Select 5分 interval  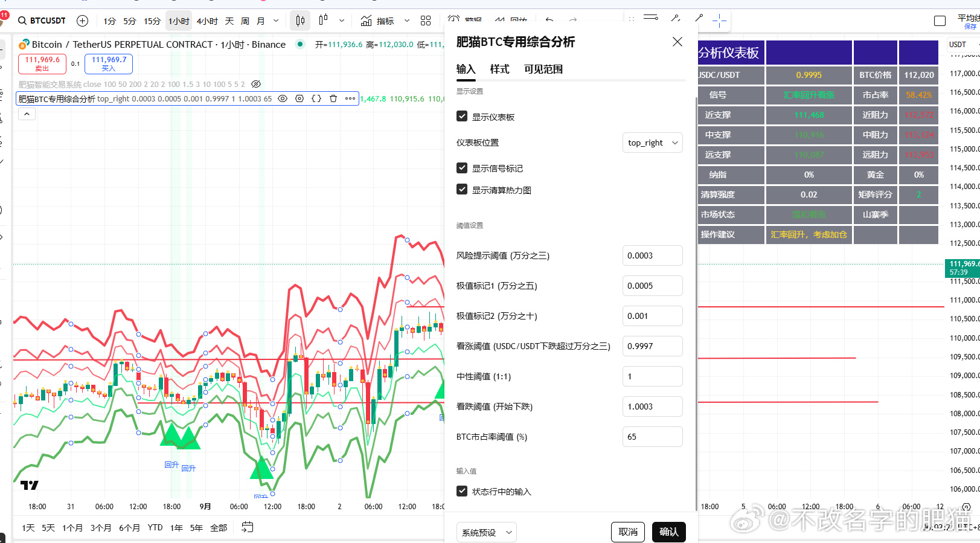click(x=130, y=21)
